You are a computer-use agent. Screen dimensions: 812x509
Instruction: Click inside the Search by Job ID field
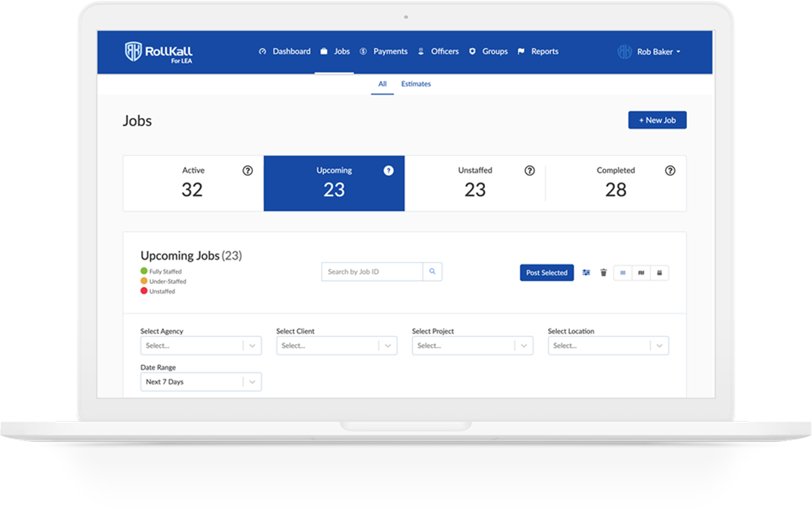pyautogui.click(x=370, y=272)
